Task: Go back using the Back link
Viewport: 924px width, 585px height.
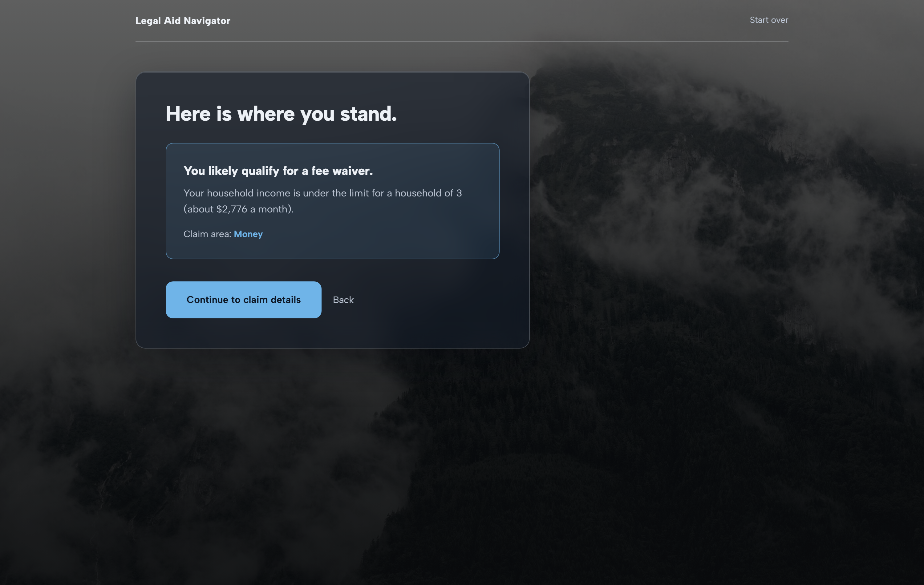Action: click(x=343, y=300)
